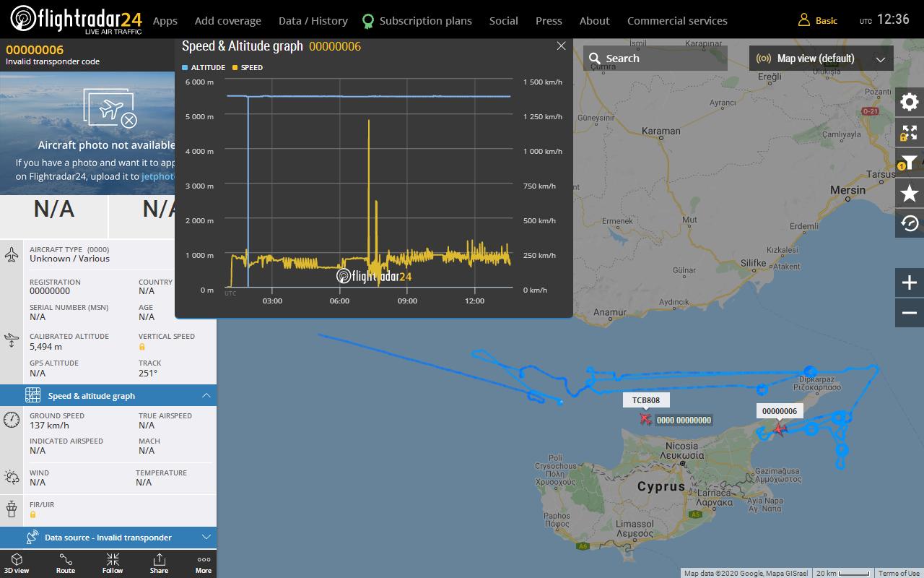Click the aircraft photo placeholder area
The height and width of the screenshot is (578, 924).
[87, 131]
